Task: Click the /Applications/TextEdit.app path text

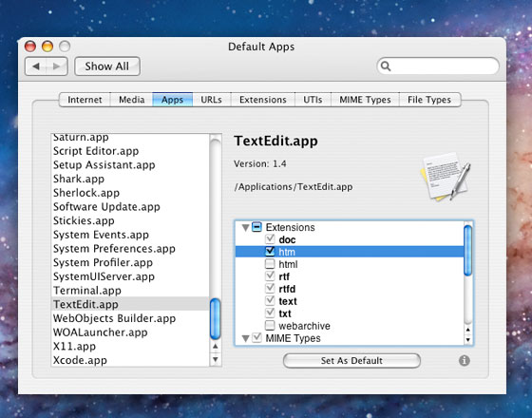Action: pos(294,187)
